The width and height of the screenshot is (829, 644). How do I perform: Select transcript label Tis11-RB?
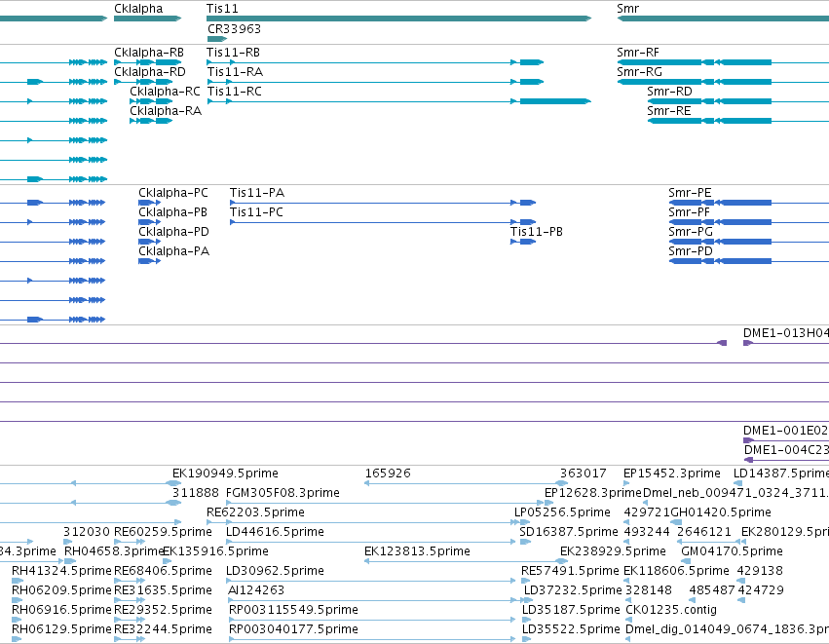[233, 53]
